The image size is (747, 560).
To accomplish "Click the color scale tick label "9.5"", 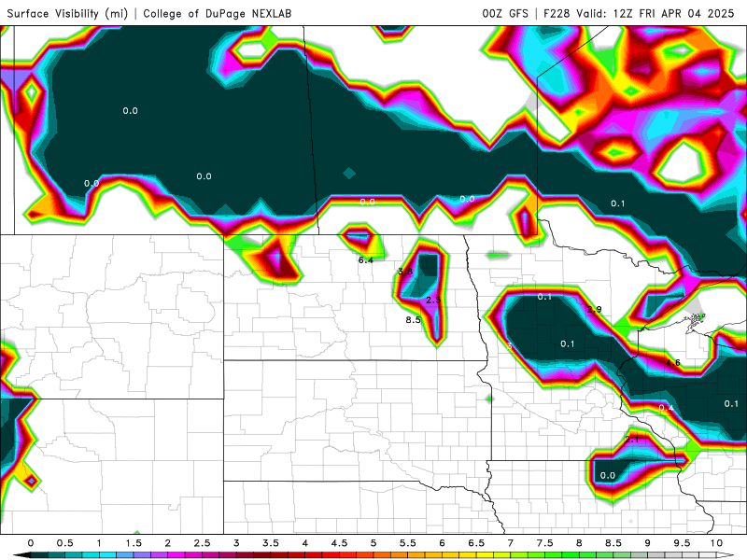I will [x=683, y=543].
